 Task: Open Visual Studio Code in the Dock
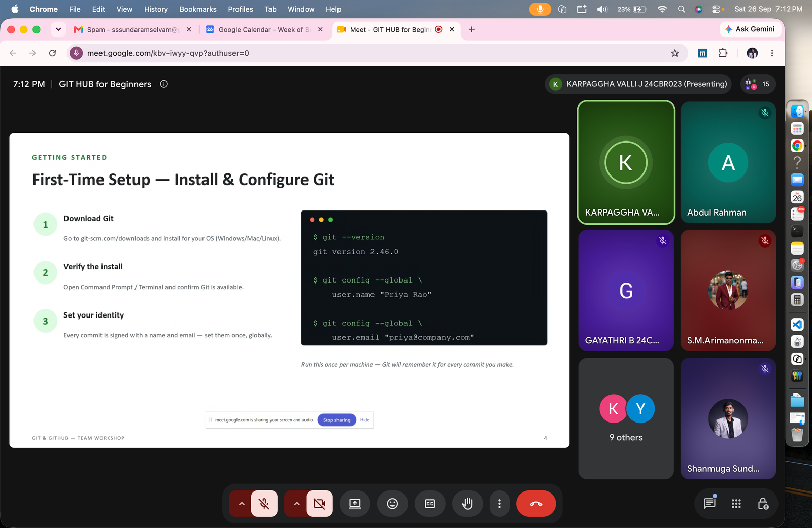tap(797, 325)
